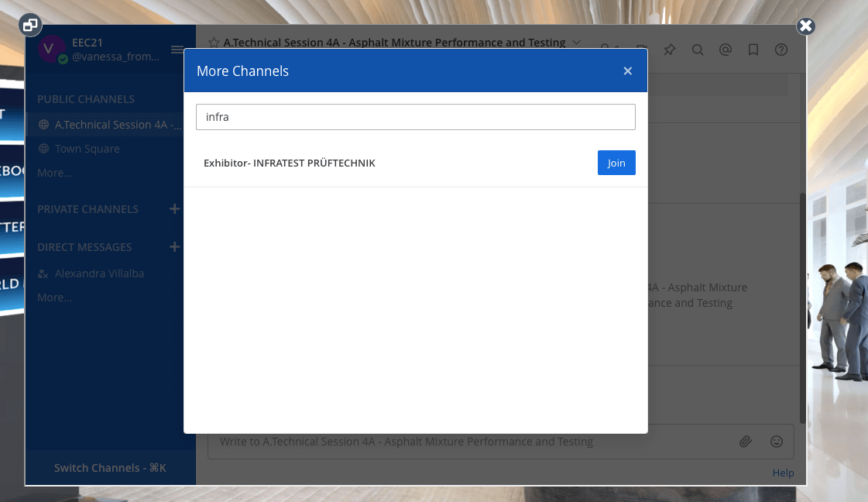
Task: Close the chat overlay with X
Action: [805, 26]
